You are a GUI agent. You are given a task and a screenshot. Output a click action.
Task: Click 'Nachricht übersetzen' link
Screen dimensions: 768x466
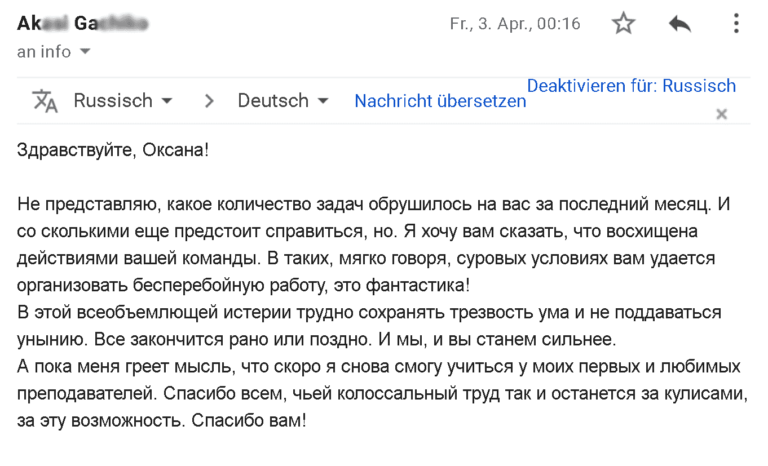(440, 101)
